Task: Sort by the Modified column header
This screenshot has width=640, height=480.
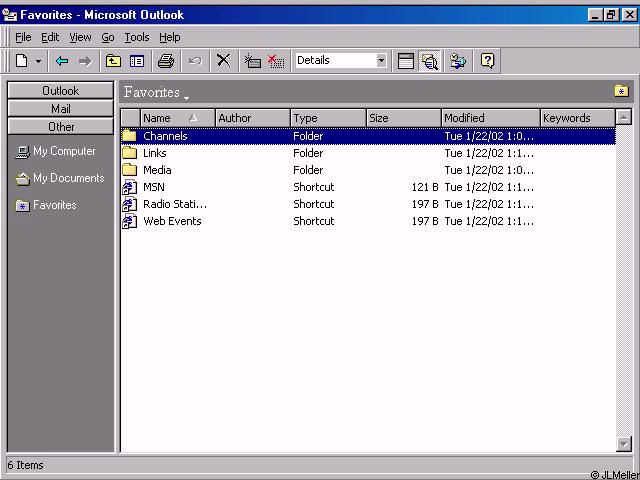Action: pos(491,118)
